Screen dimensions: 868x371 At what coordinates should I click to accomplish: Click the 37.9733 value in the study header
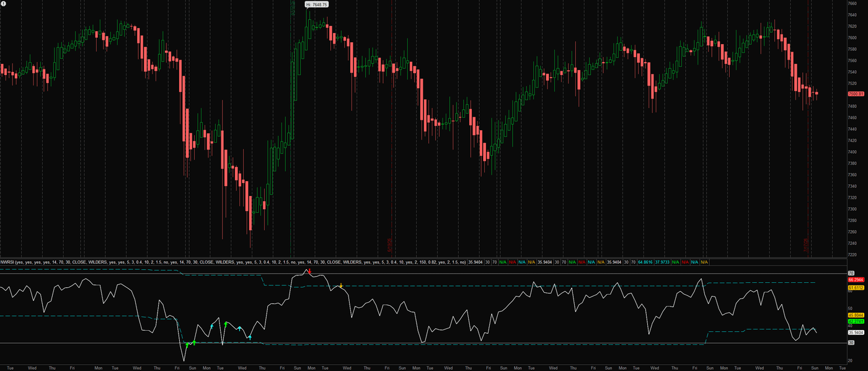pyautogui.click(x=663, y=262)
